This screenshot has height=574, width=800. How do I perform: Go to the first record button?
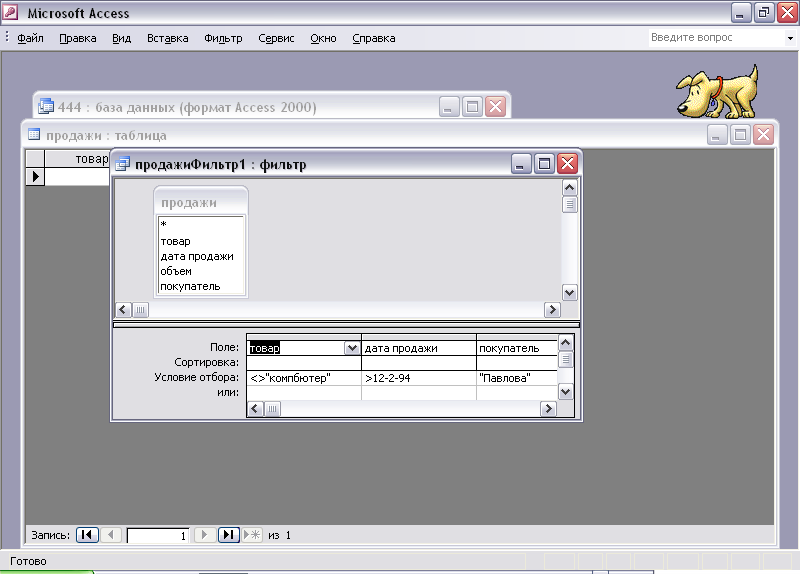87,535
